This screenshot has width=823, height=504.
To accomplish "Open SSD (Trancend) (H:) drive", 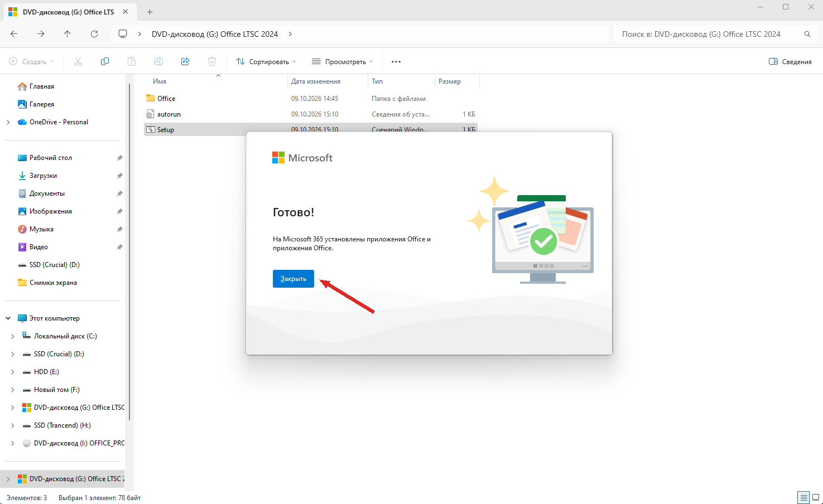I will pyautogui.click(x=62, y=425).
